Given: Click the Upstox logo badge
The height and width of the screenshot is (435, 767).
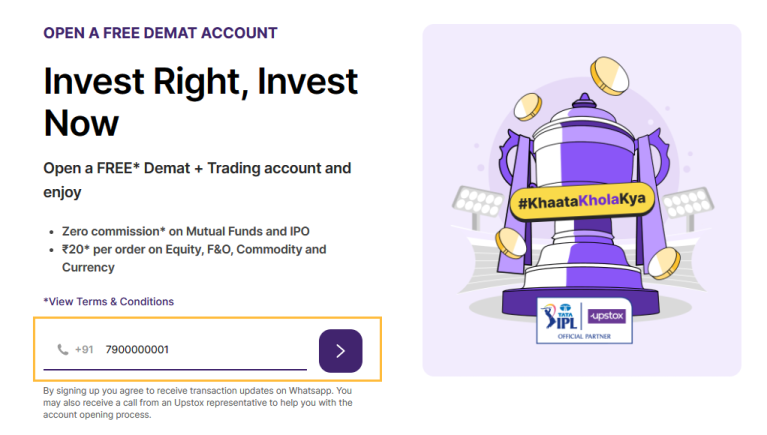Looking at the screenshot, I should [607, 316].
